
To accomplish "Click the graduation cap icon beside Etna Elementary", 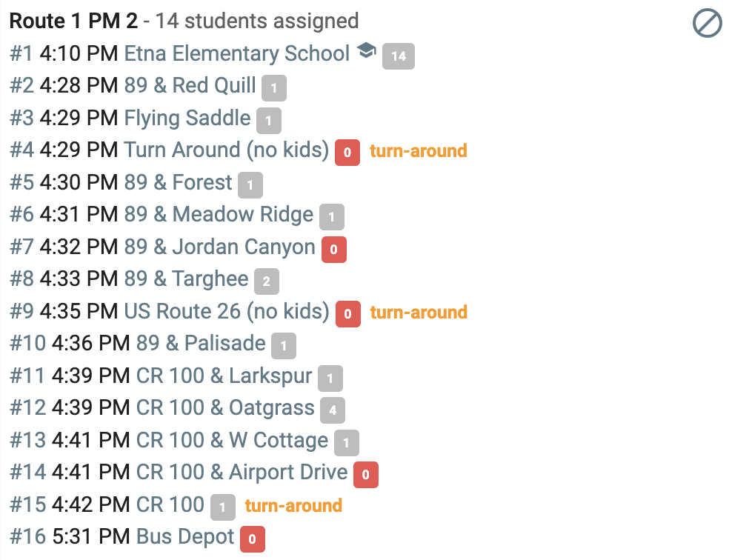I will [367, 50].
